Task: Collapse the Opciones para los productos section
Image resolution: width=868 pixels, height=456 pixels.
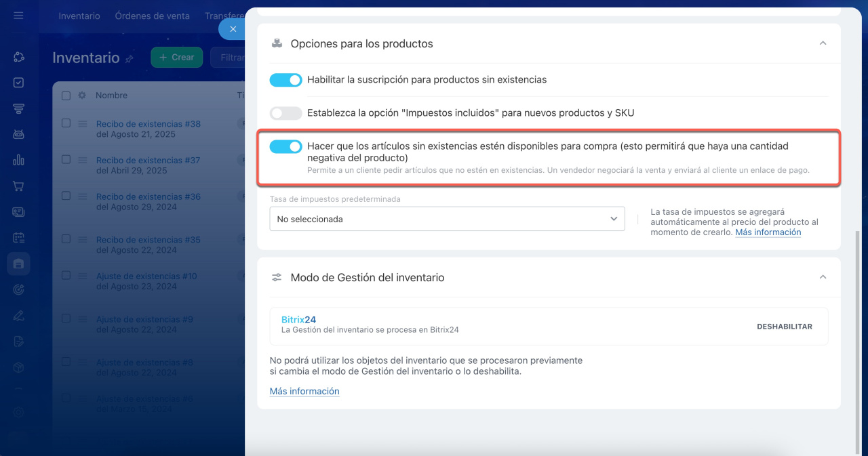Action: point(823,43)
